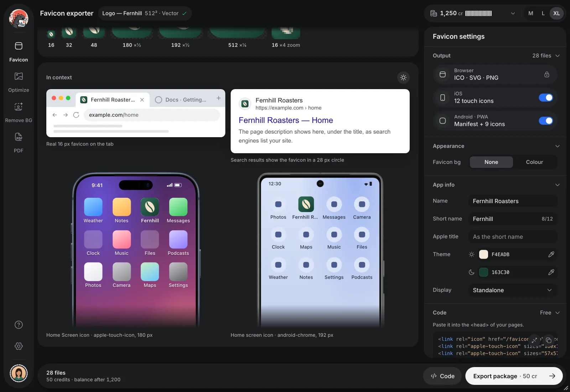Open the PDF tool
Screen dimensions: 570x392
[19, 143]
